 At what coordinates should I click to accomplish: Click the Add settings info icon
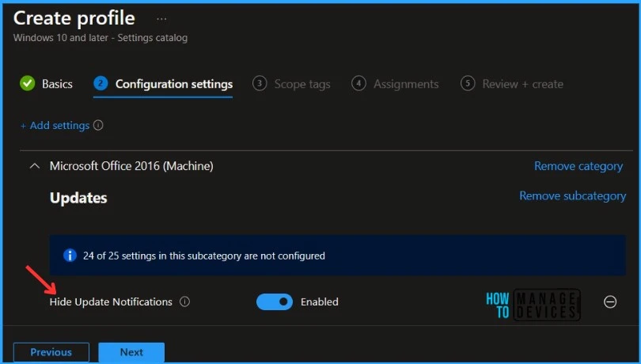pos(98,125)
